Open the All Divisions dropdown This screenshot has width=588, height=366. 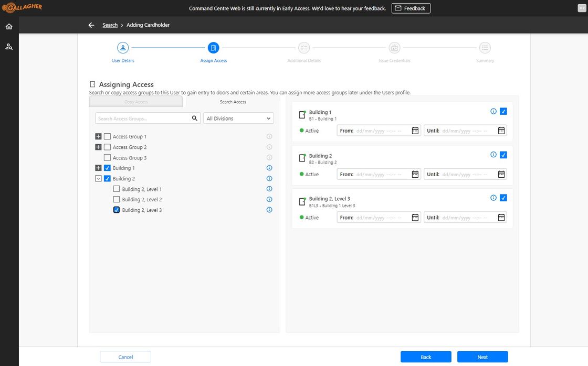(x=238, y=118)
